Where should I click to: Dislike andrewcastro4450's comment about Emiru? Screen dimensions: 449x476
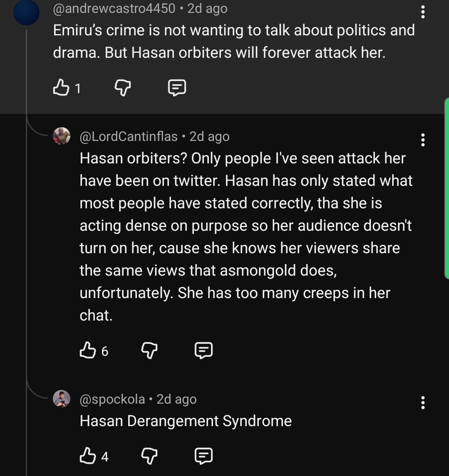click(x=123, y=88)
